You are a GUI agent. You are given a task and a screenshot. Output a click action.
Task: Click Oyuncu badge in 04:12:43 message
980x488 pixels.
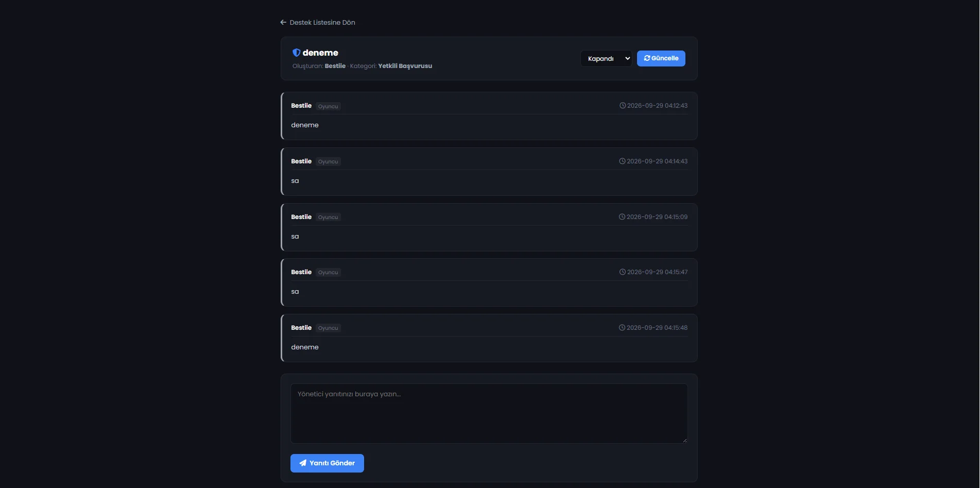tap(328, 106)
